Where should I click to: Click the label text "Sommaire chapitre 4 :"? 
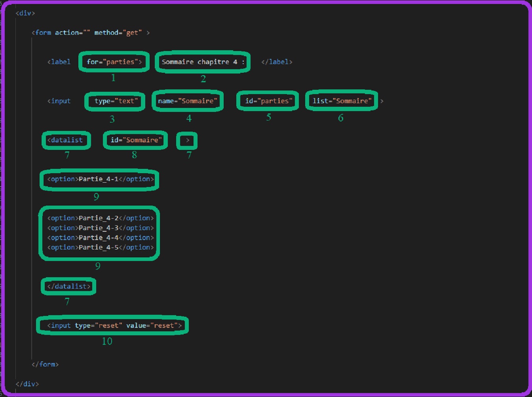203,62
